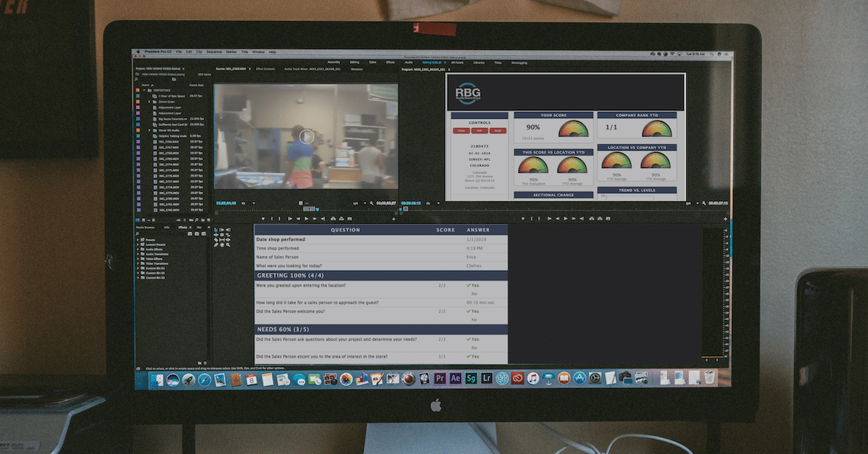Open Safari from the Dock

click(205, 379)
